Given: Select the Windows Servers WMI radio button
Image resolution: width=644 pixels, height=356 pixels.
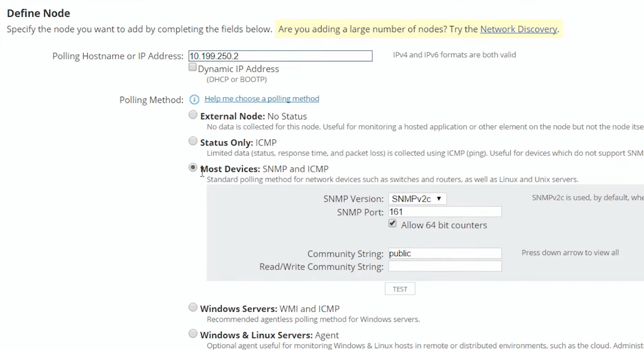Looking at the screenshot, I should (193, 308).
